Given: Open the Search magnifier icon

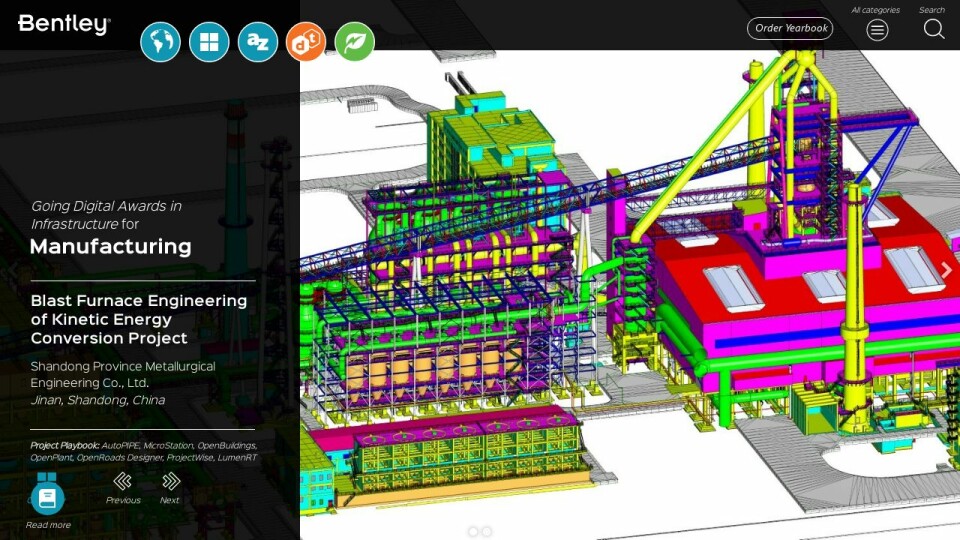Looking at the screenshot, I should click(934, 29).
